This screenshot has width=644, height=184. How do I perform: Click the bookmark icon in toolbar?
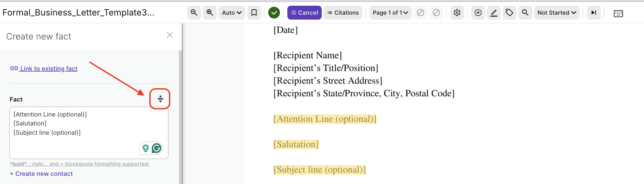point(254,13)
